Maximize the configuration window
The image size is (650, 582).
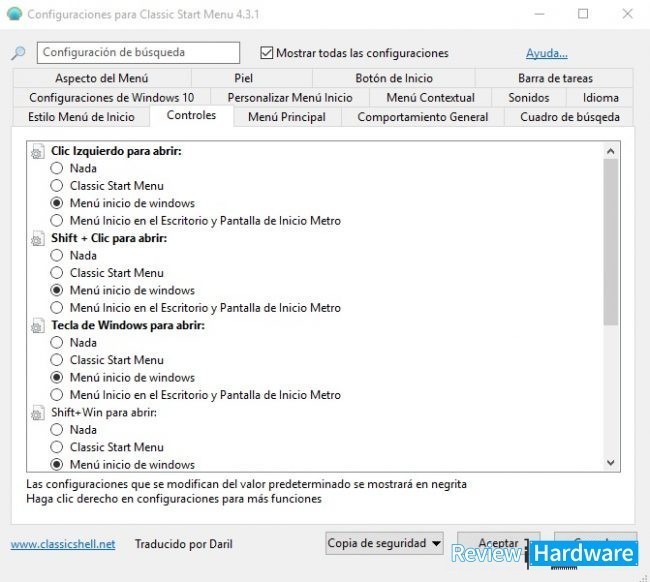click(x=583, y=14)
